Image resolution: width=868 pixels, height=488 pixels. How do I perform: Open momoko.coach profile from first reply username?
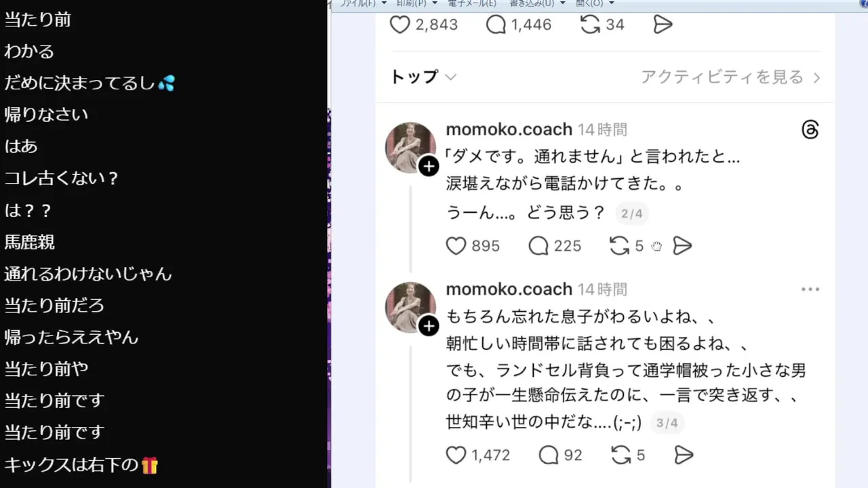tap(509, 129)
